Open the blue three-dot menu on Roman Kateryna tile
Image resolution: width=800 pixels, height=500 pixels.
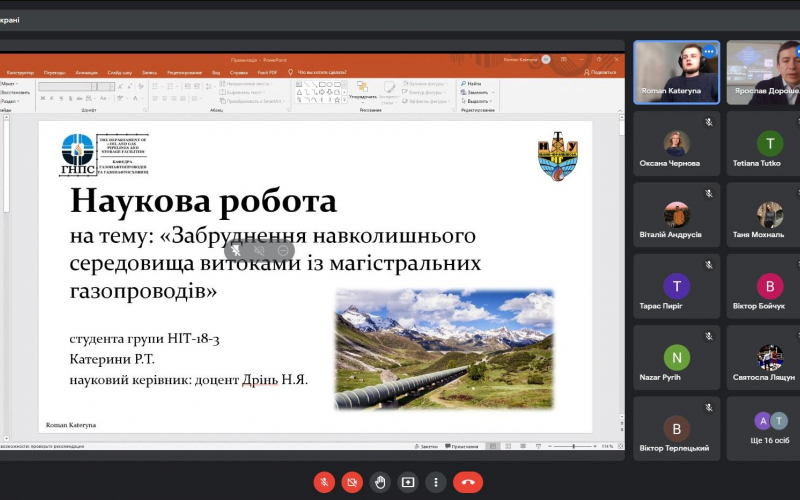(x=709, y=52)
